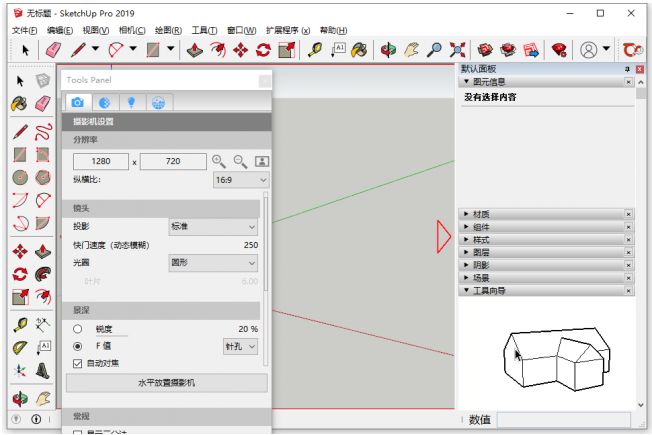Select the Polygon tool in left toolbar
Screen dimensions: 652x435
[43, 178]
